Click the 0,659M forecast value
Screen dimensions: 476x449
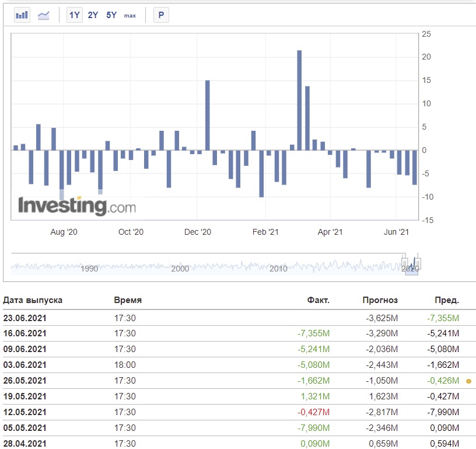pyautogui.click(x=383, y=444)
